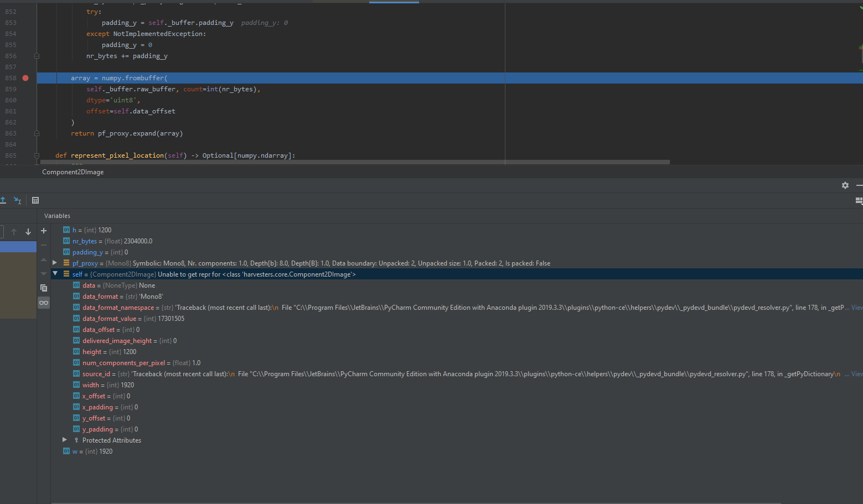Expand the pf_proxy variable node
Image resolution: width=863 pixels, height=504 pixels.
tap(54, 263)
